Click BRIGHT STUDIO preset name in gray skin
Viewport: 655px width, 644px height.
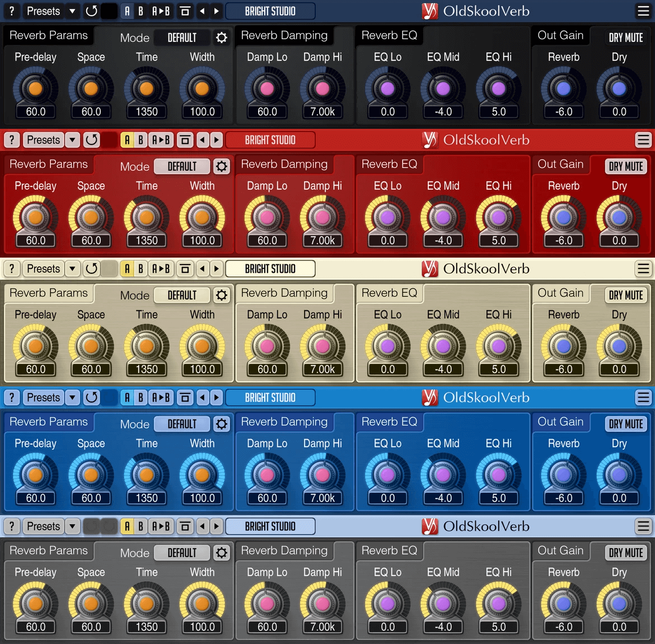click(x=270, y=526)
